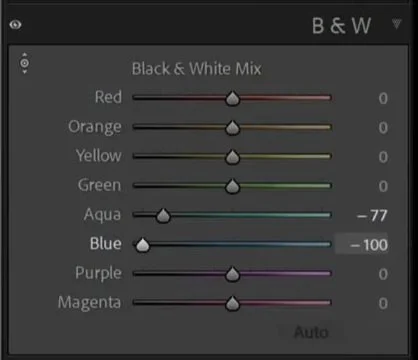The width and height of the screenshot is (418, 360).
Task: Click the Purple slider label
Action: [x=98, y=273]
